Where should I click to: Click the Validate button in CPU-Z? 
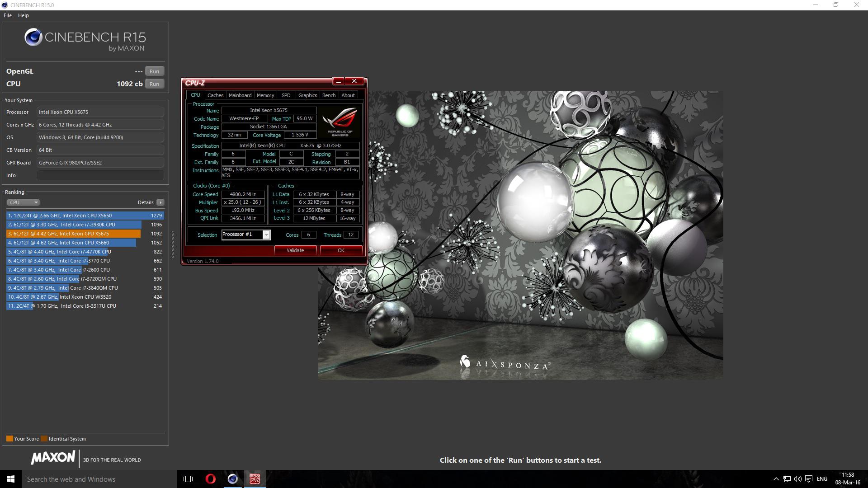(x=295, y=250)
